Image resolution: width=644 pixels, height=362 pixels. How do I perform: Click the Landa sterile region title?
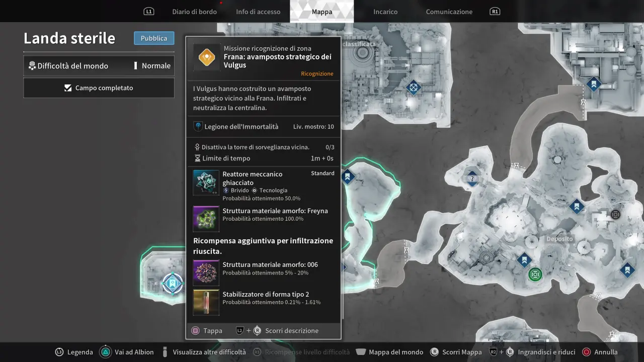(69, 38)
